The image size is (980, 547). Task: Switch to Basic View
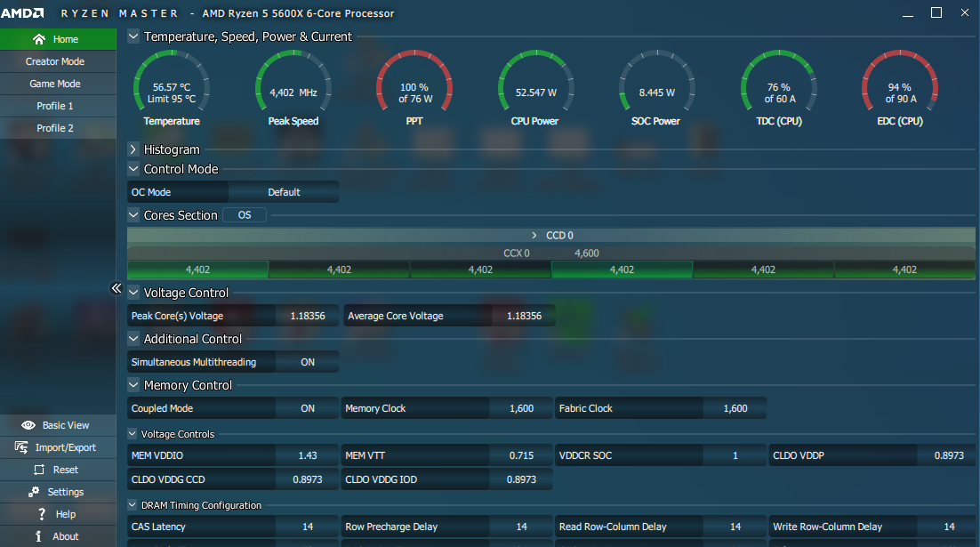[x=58, y=425]
